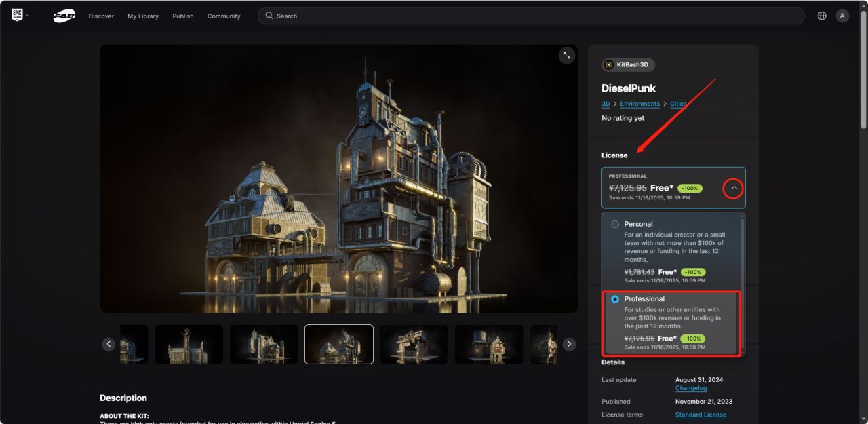Click the Description heading
Screen dimensions: 868x424
pyautogui.click(x=123, y=398)
